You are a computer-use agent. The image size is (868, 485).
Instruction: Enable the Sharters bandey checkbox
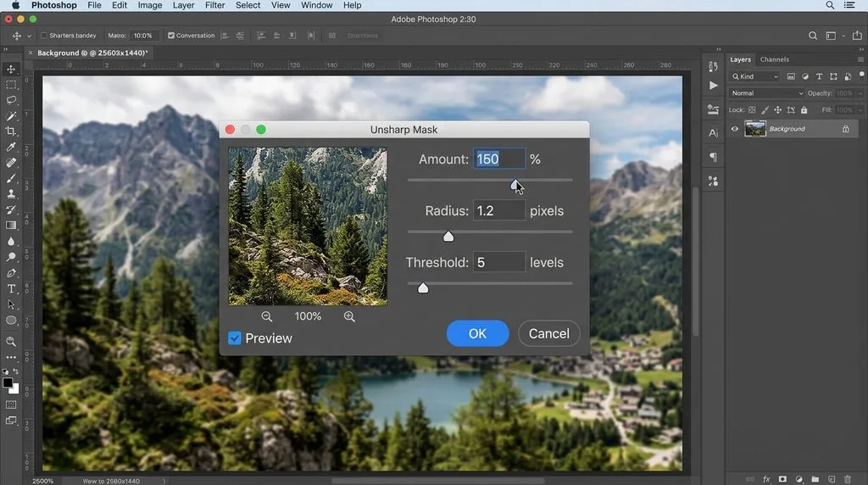(x=44, y=36)
